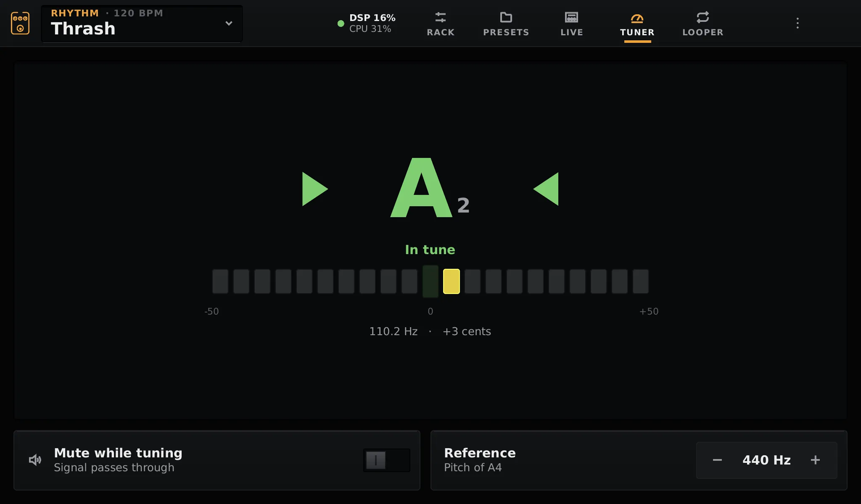Click the sharp-side green arrow indicator
Screen dimensions: 861x504
546,189
